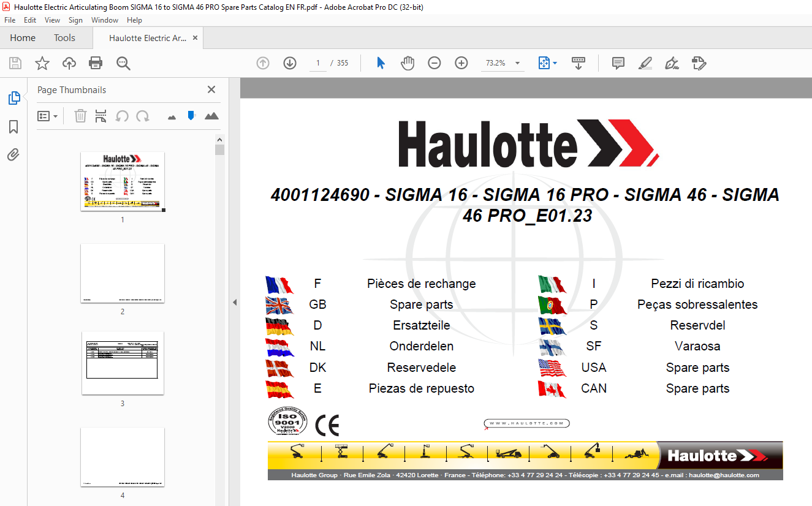Viewport: 812px width, 506px height.
Task: Click the www.haulotte.com link in the document
Action: (x=527, y=423)
